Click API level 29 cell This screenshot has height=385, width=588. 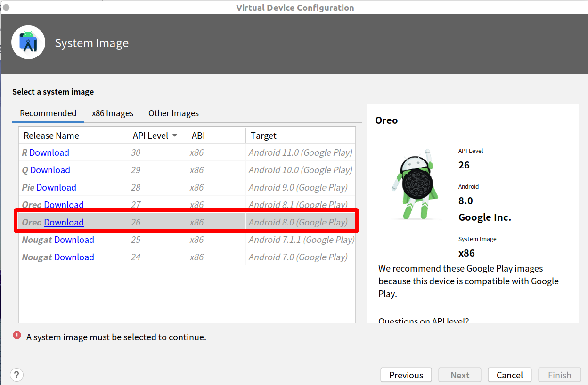pos(157,170)
